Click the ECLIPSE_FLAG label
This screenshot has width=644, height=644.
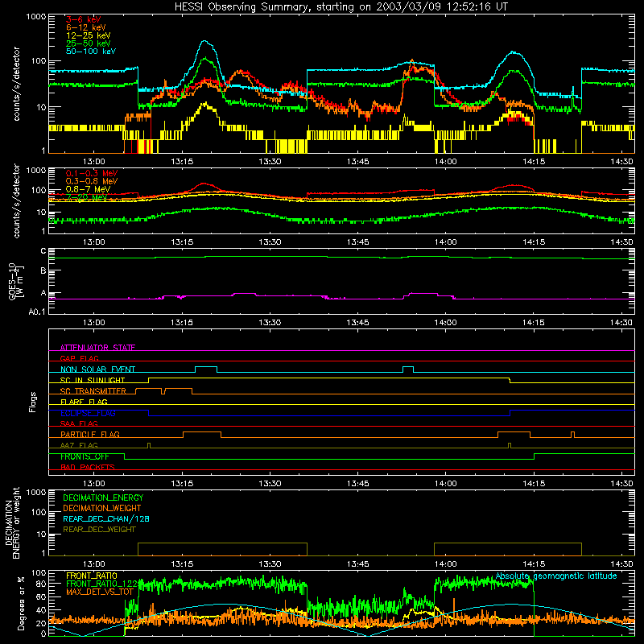(88, 413)
